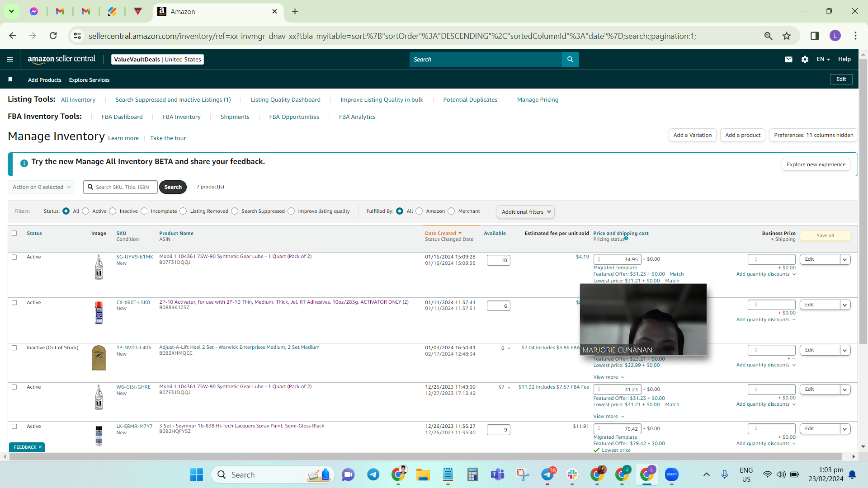Viewport: 868px width, 488px height.
Task: Open the mail messages icon
Action: [788, 59]
